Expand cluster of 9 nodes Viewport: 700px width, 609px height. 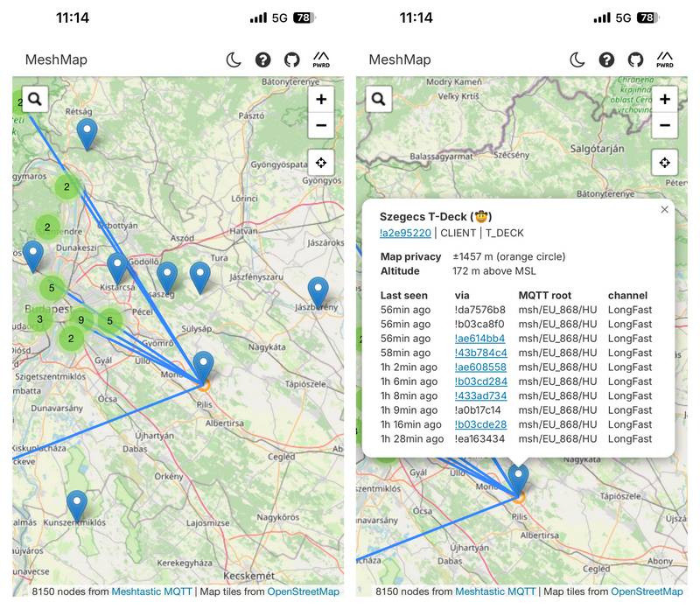click(x=80, y=319)
